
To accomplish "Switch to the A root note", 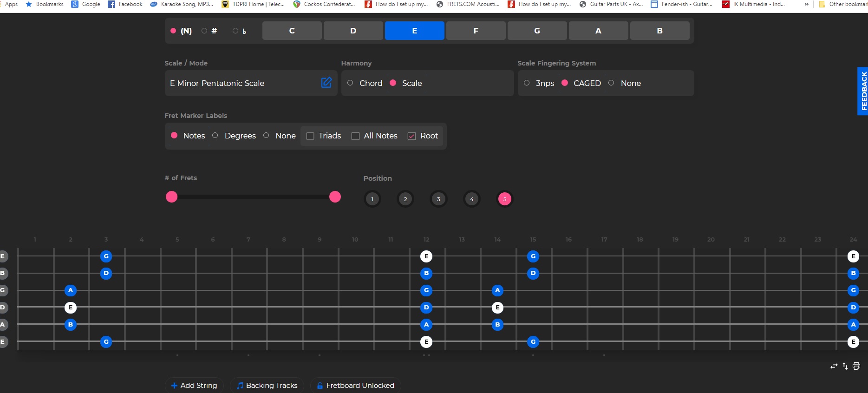I will pyautogui.click(x=598, y=31).
